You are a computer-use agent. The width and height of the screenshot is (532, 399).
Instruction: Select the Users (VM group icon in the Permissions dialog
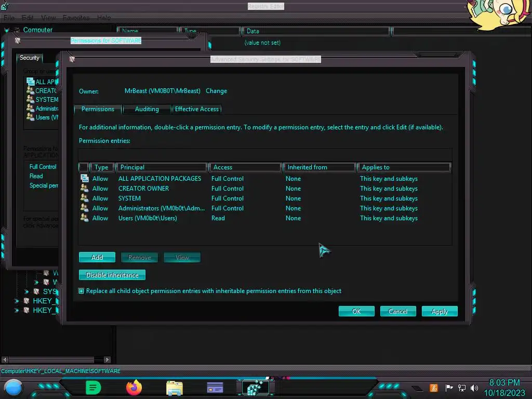pos(30,117)
